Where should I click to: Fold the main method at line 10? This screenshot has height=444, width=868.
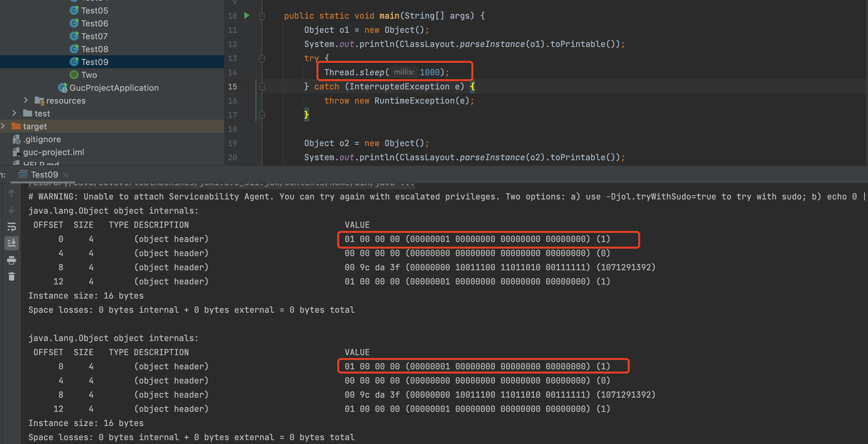tap(262, 16)
